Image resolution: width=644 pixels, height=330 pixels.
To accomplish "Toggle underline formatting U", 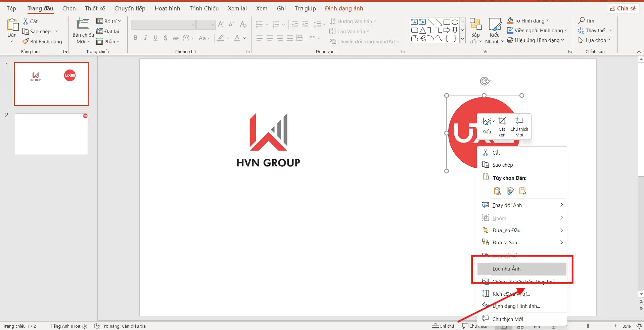I will point(155,38).
